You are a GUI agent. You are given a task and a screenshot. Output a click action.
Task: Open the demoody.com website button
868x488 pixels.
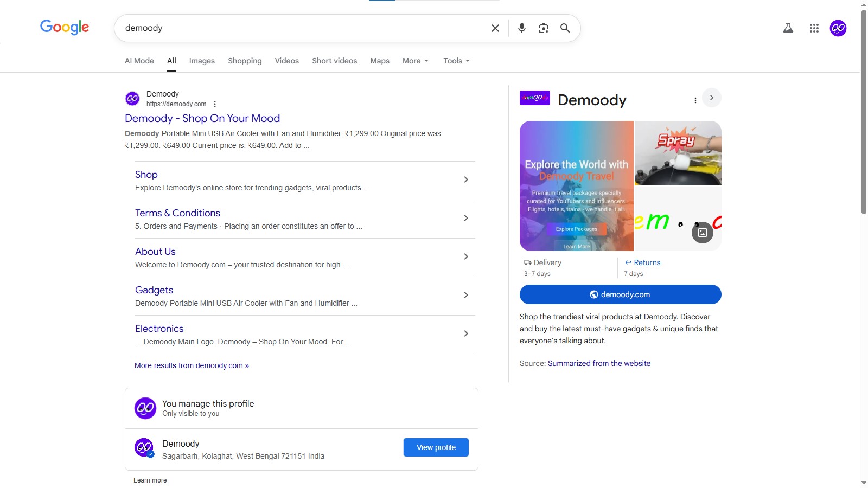[x=620, y=294]
